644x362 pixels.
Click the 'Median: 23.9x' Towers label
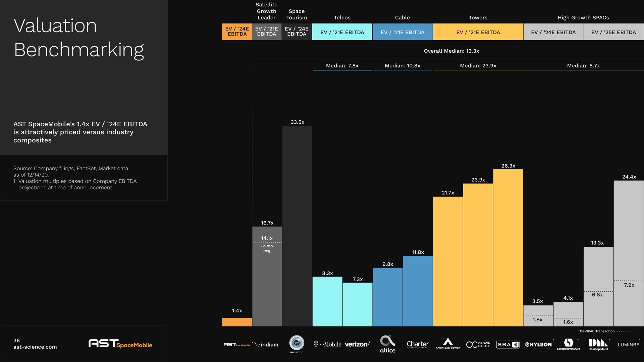click(478, 66)
